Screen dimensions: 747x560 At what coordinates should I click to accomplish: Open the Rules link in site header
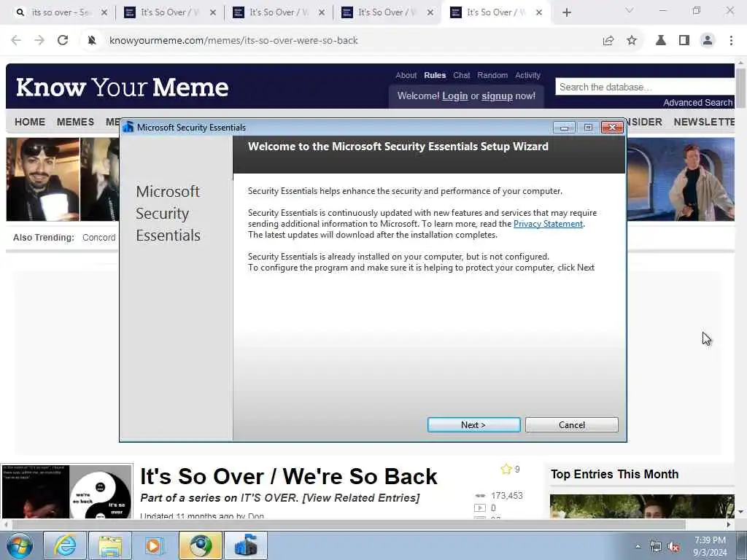[x=435, y=75]
